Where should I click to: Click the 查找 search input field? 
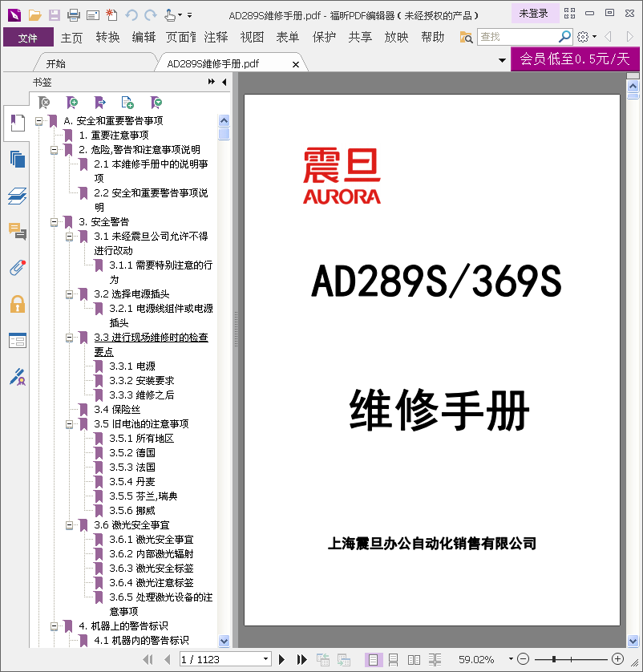518,37
